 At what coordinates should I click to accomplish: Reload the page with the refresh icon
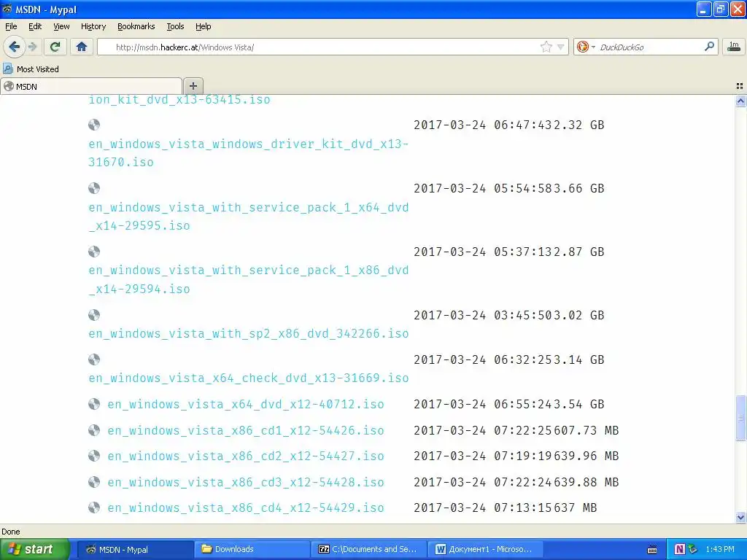coord(55,47)
